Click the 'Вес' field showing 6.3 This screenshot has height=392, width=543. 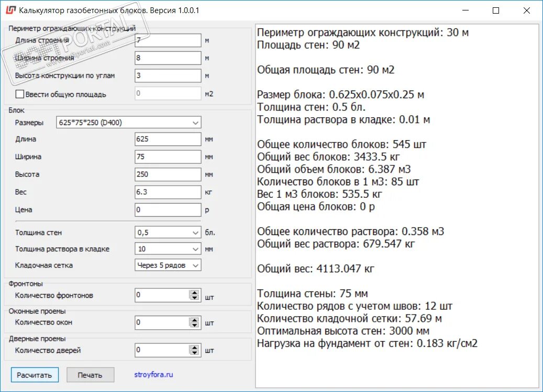click(168, 192)
